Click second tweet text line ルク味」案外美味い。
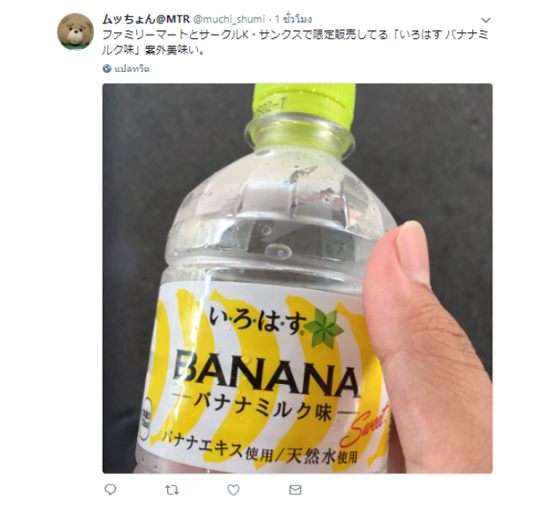This screenshot has height=522, width=550. click(153, 50)
